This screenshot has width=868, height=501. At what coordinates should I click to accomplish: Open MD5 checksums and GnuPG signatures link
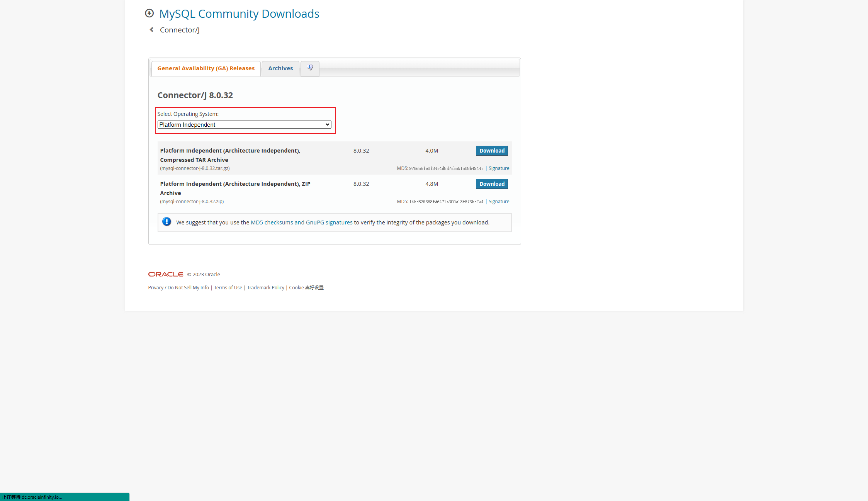[x=301, y=222]
